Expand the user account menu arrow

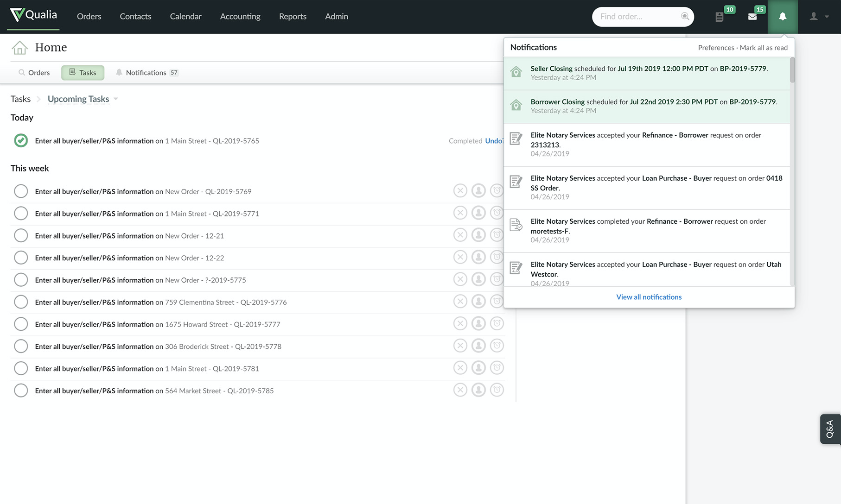pos(827,16)
